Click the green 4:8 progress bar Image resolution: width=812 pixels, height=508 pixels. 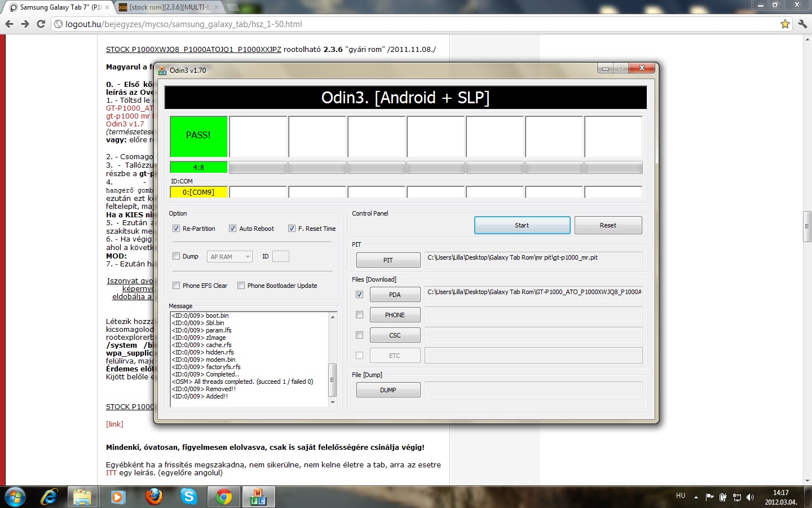click(x=198, y=167)
